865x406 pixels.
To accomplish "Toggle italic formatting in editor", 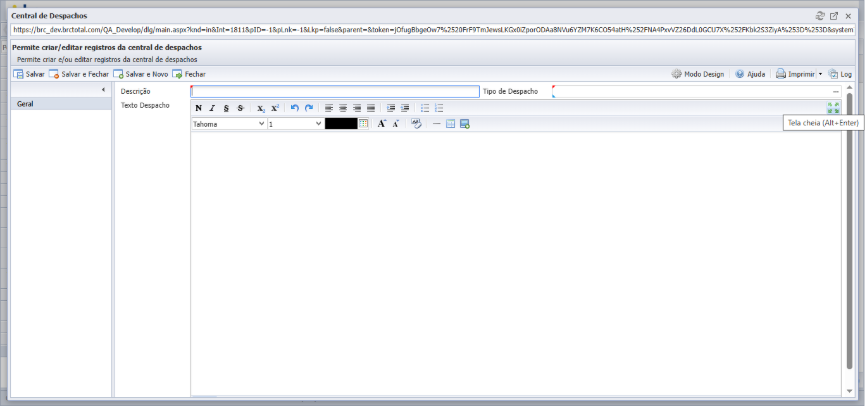I will pos(212,108).
